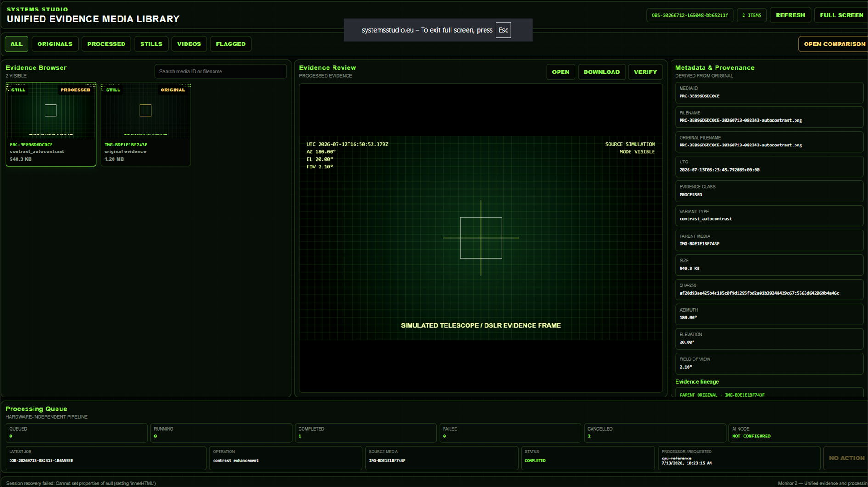The height and width of the screenshot is (487, 868).
Task: Click the QUEUED count tile
Action: pyautogui.click(x=76, y=432)
